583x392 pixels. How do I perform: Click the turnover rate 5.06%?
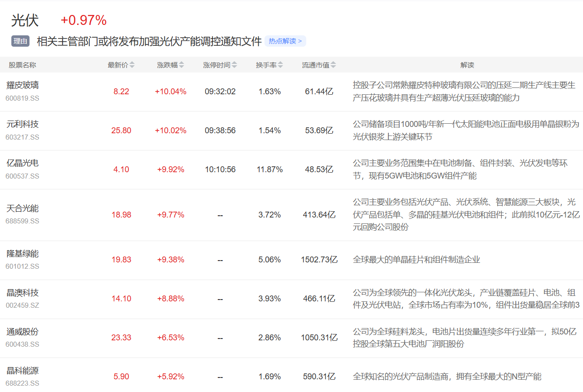click(x=269, y=260)
